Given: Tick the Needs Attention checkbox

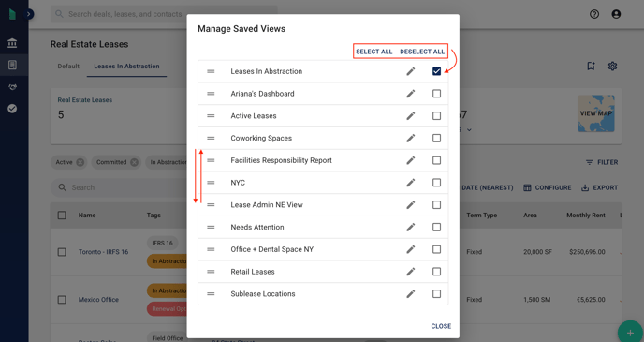Looking at the screenshot, I should 436,227.
